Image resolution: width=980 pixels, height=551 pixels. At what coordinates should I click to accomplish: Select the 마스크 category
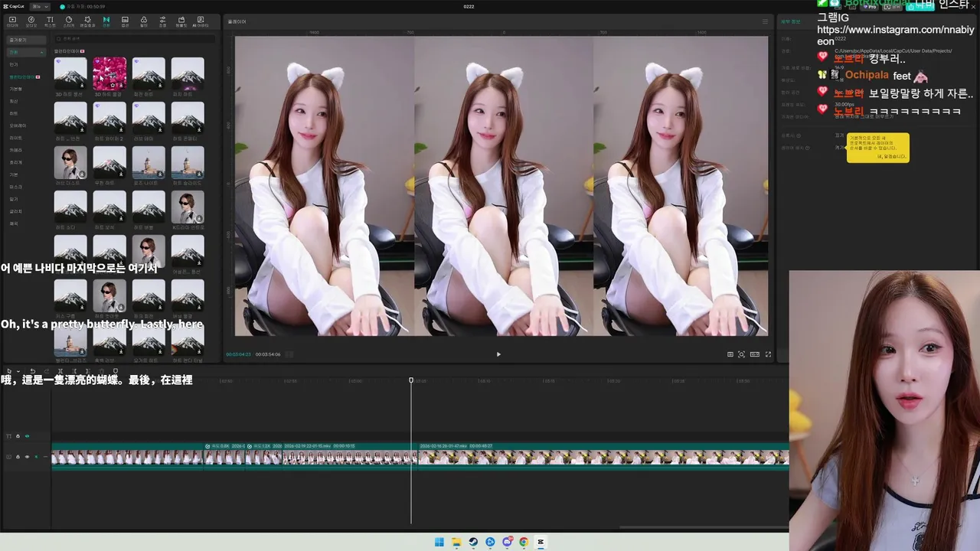(16, 187)
